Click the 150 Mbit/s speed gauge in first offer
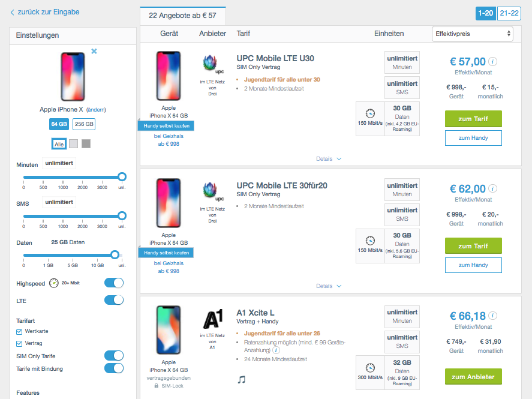Viewport: 532px width, 399px height. click(x=370, y=112)
